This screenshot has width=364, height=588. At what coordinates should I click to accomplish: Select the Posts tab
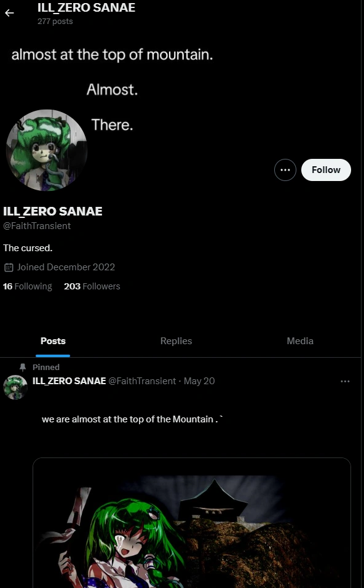point(53,340)
